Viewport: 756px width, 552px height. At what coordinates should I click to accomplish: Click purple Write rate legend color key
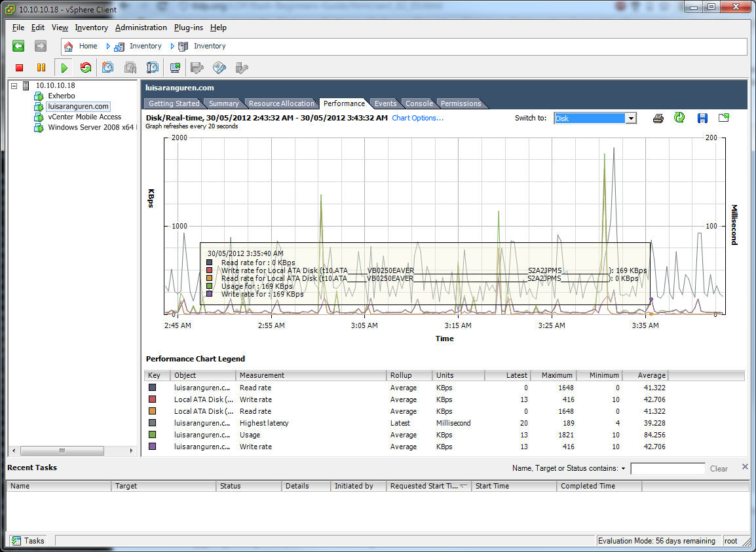click(153, 447)
